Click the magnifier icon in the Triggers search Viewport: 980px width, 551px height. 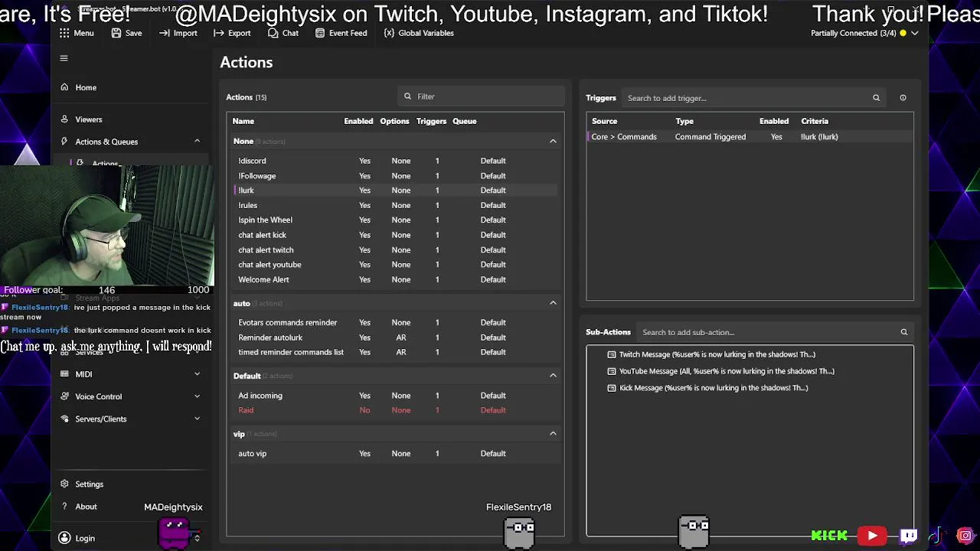coord(877,98)
